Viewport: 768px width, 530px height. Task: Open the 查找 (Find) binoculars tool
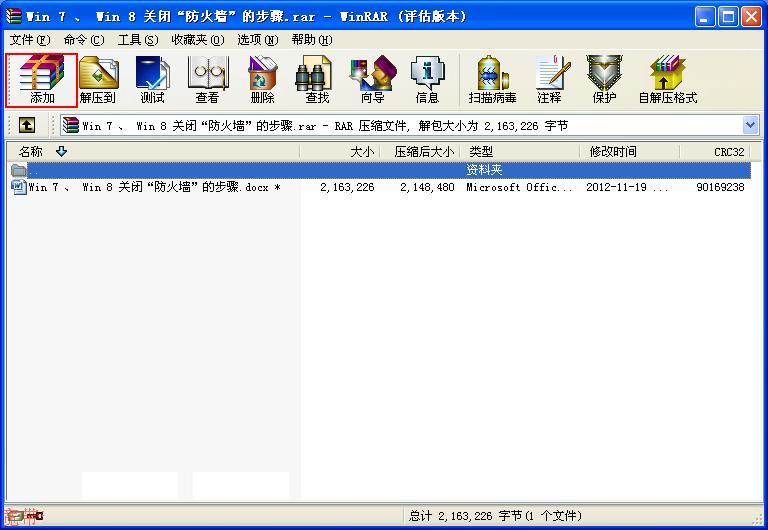click(x=317, y=80)
